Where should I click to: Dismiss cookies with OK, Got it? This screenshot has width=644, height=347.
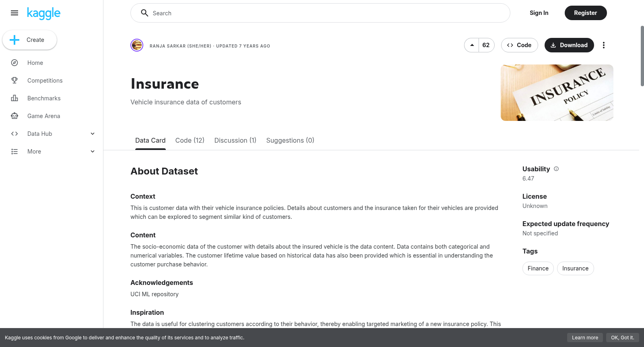point(623,338)
